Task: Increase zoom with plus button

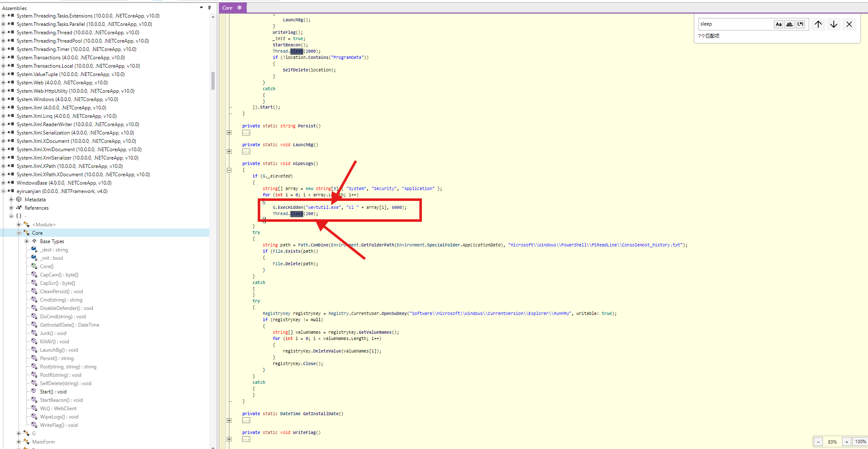Action: 847,442
